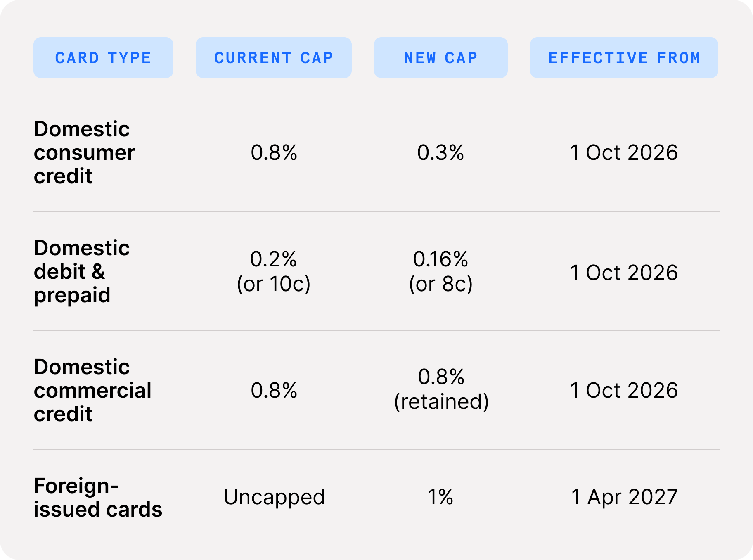Select the 0.2% (or 10c) current cap cell
The height and width of the screenshot is (560, 753).
(273, 271)
